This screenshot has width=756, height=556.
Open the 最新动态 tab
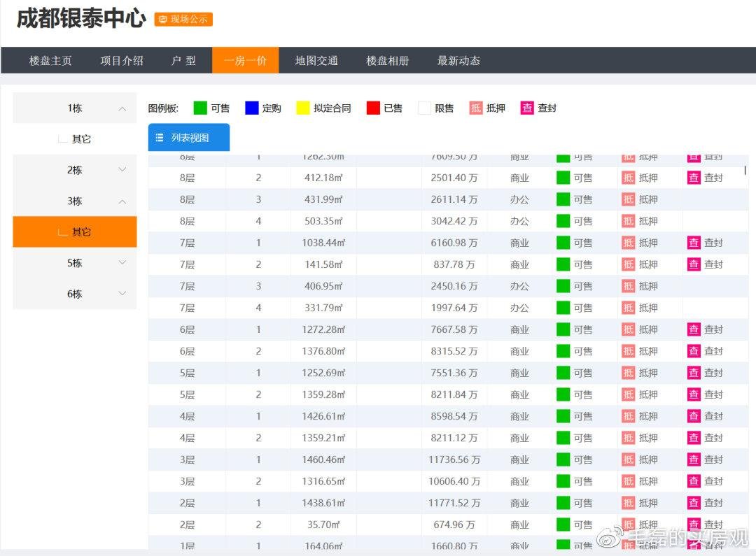(458, 61)
